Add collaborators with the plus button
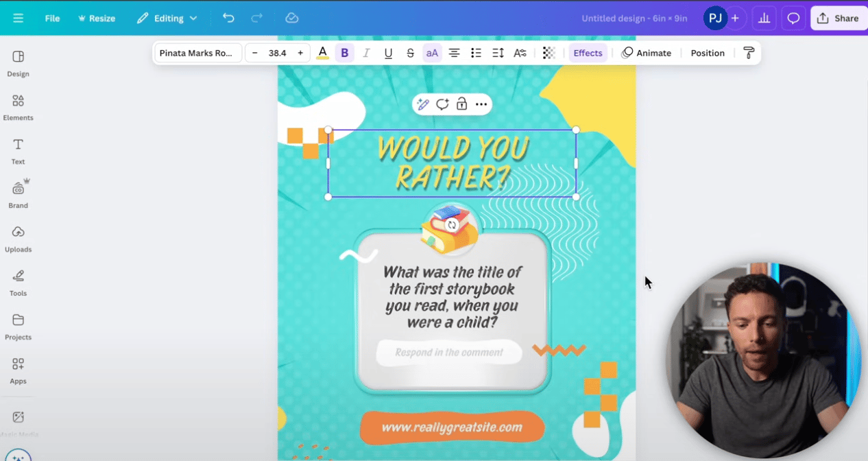 735,19
